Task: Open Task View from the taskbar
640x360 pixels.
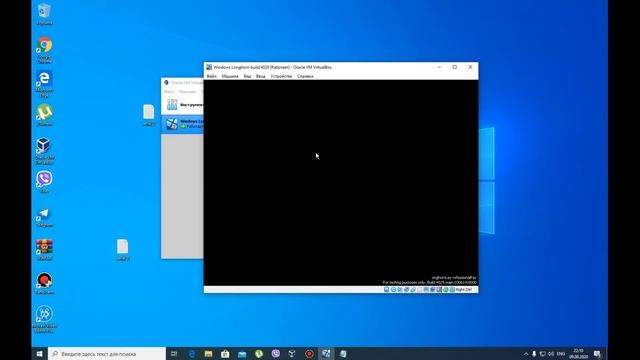Action: (174, 353)
